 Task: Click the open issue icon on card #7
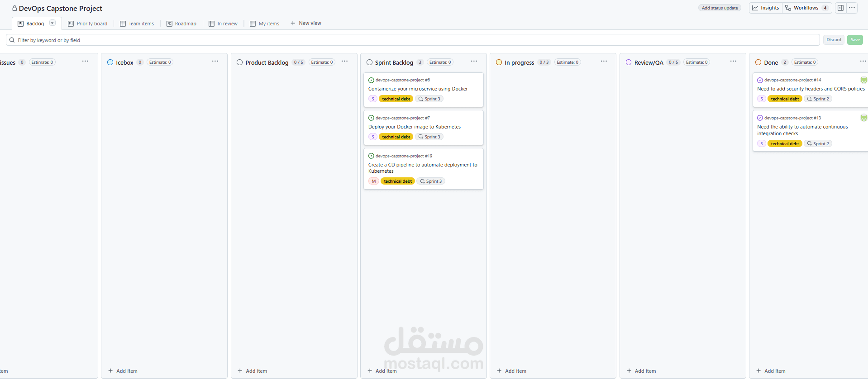tap(371, 118)
